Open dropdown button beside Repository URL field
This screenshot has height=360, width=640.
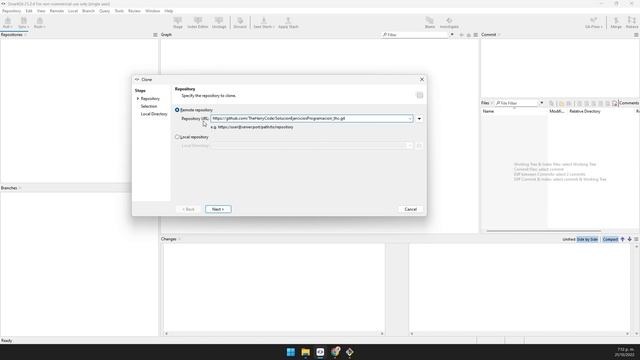[x=419, y=119]
